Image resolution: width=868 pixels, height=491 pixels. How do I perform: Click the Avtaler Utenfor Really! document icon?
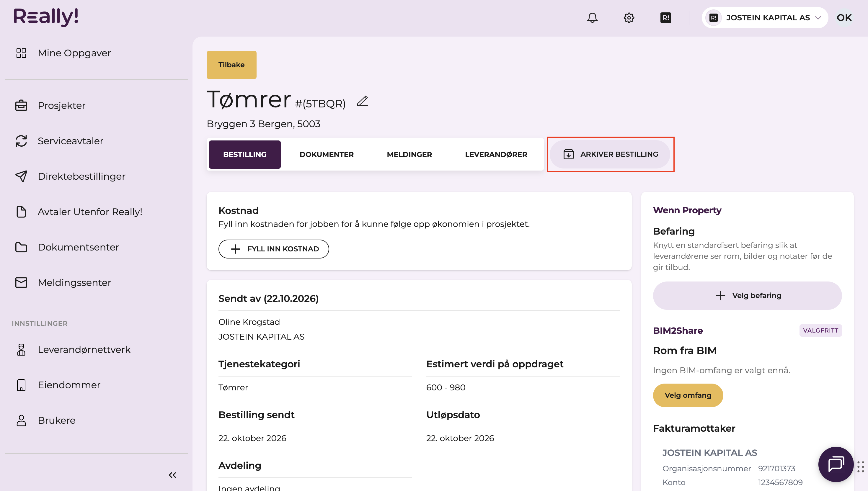pyautogui.click(x=21, y=212)
